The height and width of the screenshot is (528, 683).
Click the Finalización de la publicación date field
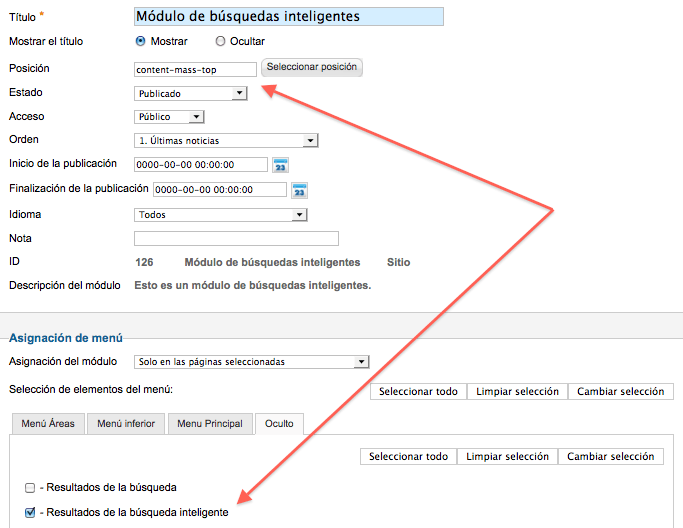coord(220,190)
